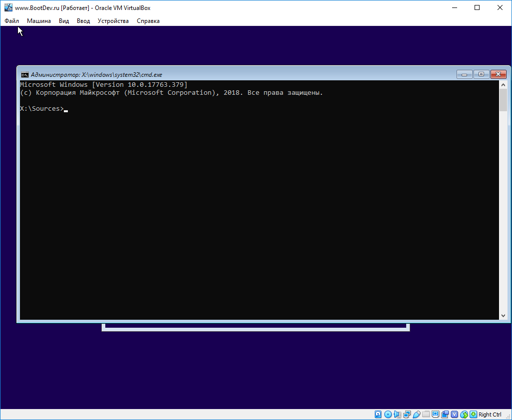This screenshot has height=420, width=512.
Task: Open the Устройства menu
Action: (x=113, y=21)
